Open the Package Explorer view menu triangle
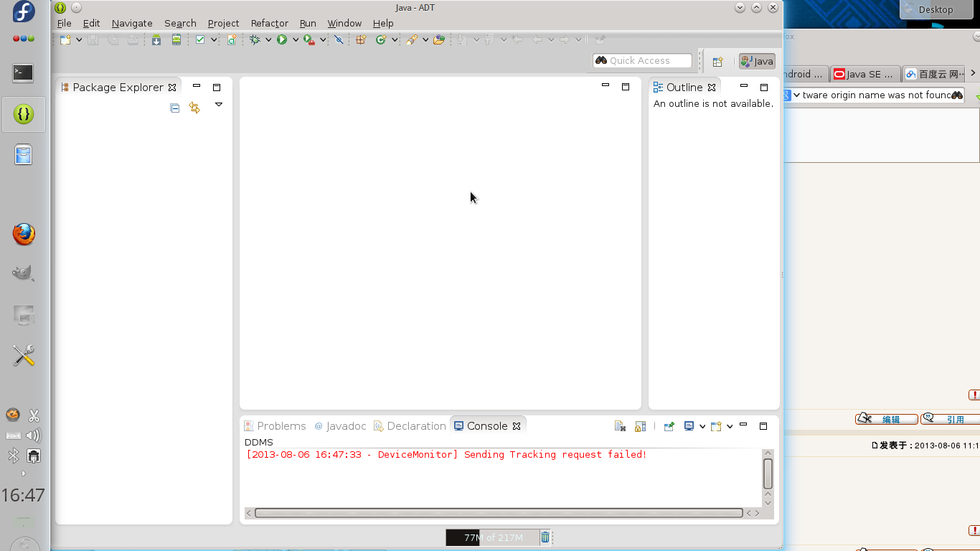 tap(219, 105)
